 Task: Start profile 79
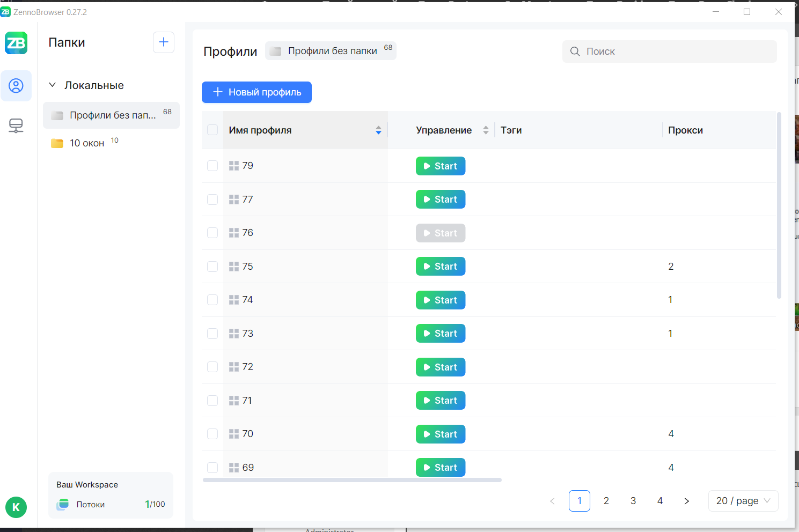[441, 166]
